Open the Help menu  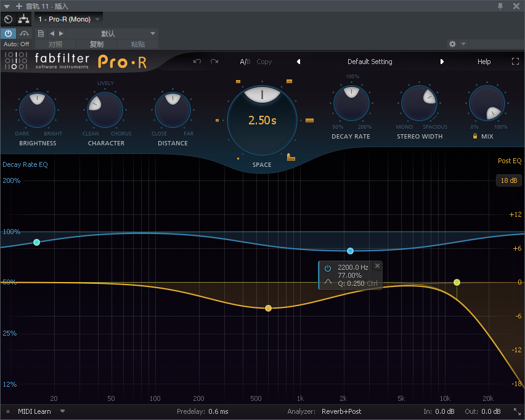coord(484,62)
